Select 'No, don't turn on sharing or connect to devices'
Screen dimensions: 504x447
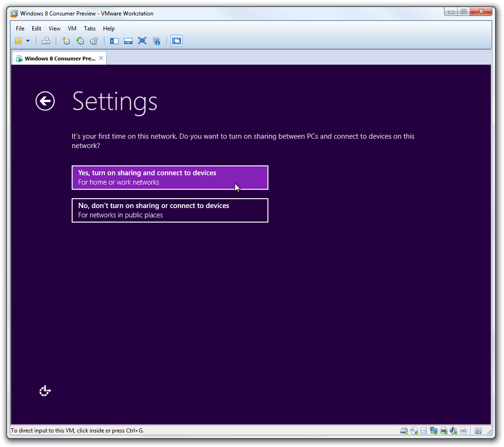pos(170,210)
